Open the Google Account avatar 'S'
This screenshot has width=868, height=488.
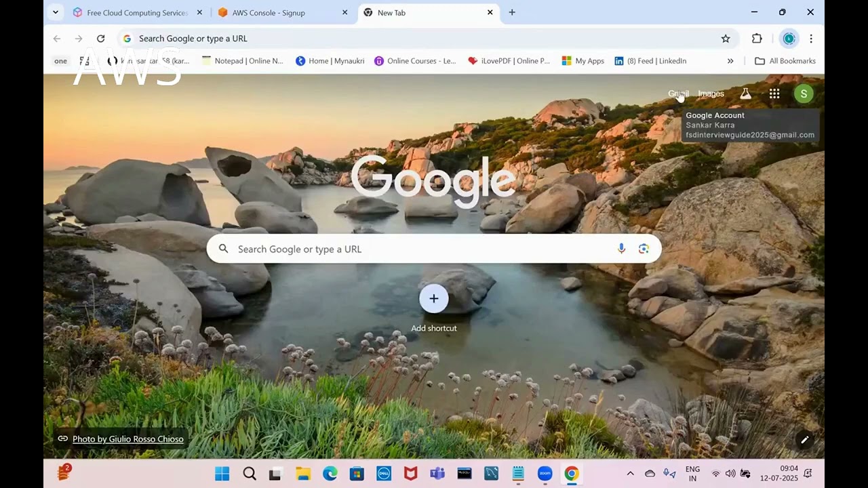click(x=804, y=94)
